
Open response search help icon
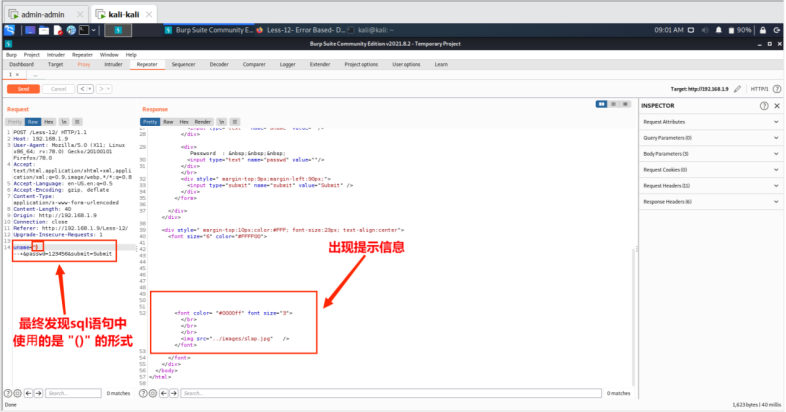(143, 393)
